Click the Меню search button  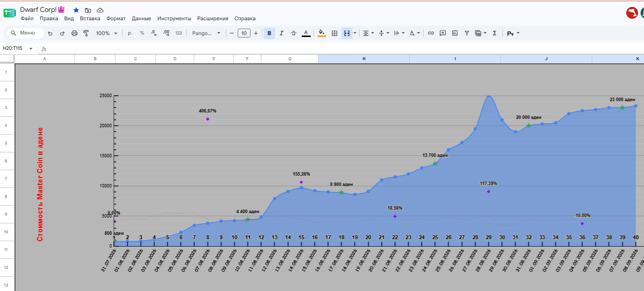pos(24,33)
